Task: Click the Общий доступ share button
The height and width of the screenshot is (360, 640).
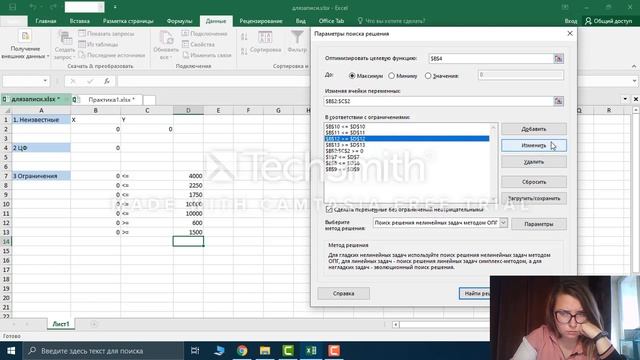Action: click(x=609, y=21)
